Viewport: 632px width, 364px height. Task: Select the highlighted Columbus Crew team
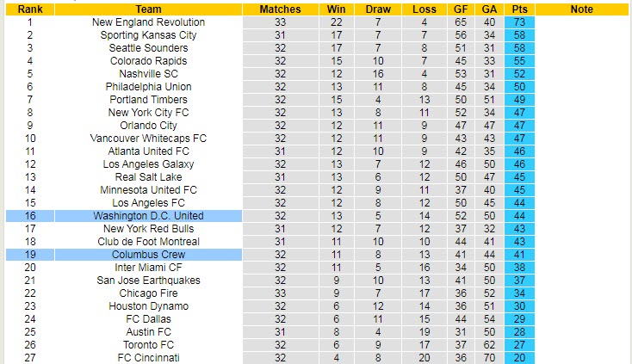(x=148, y=255)
